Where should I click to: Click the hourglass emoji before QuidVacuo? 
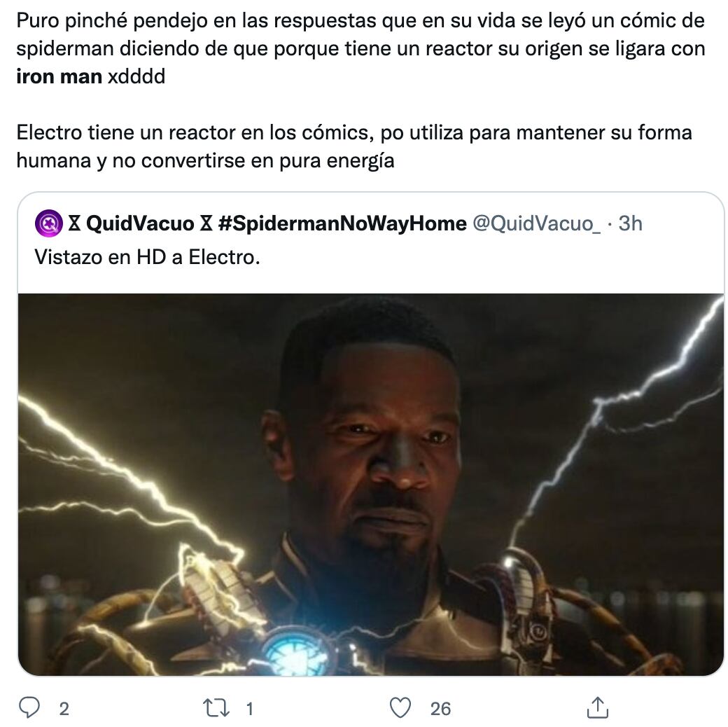[x=74, y=223]
